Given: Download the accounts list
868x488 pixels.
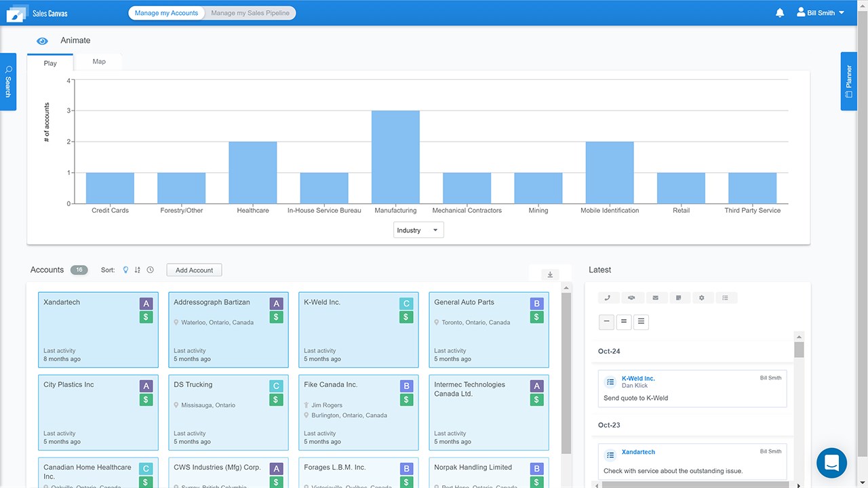Looking at the screenshot, I should tap(550, 274).
